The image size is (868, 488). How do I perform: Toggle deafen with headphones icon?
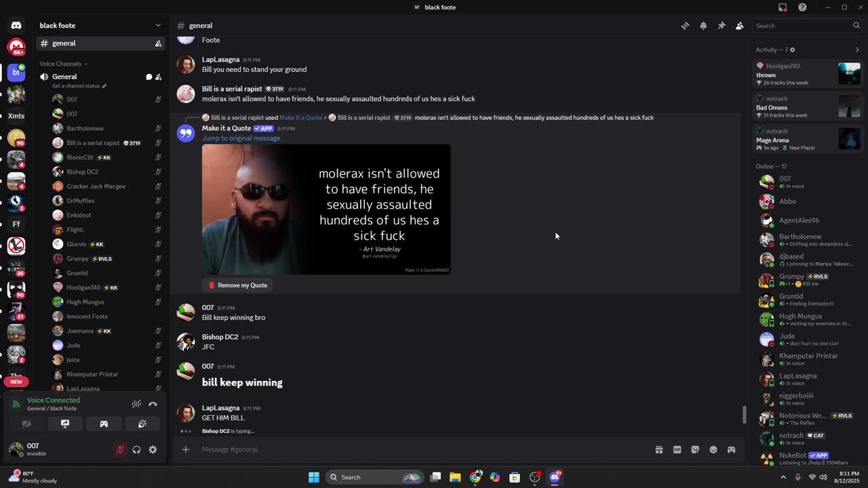click(x=136, y=449)
